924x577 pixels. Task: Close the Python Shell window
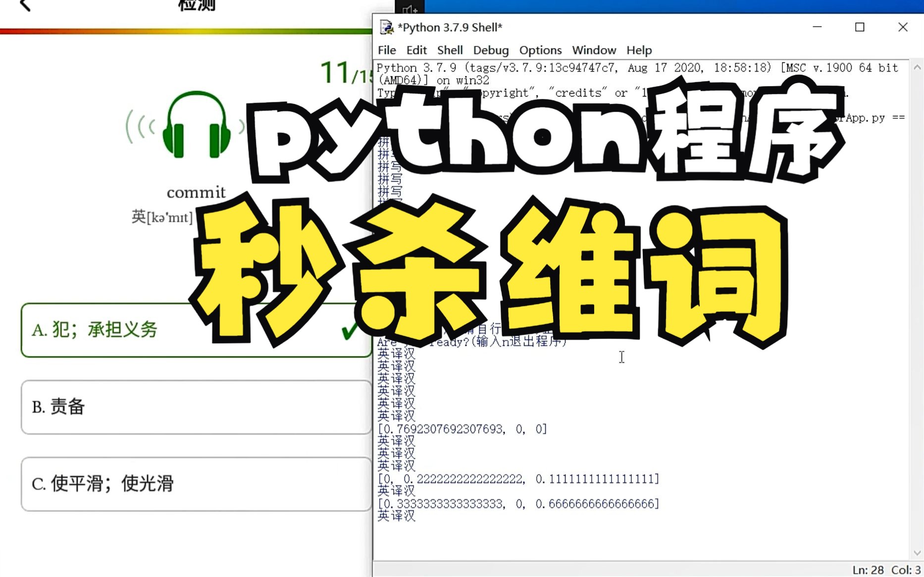(x=903, y=27)
